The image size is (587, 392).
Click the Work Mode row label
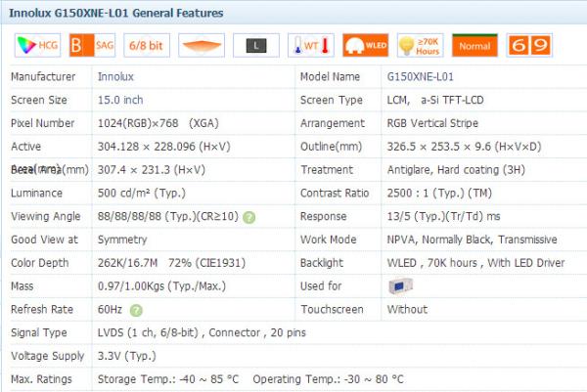pos(329,240)
